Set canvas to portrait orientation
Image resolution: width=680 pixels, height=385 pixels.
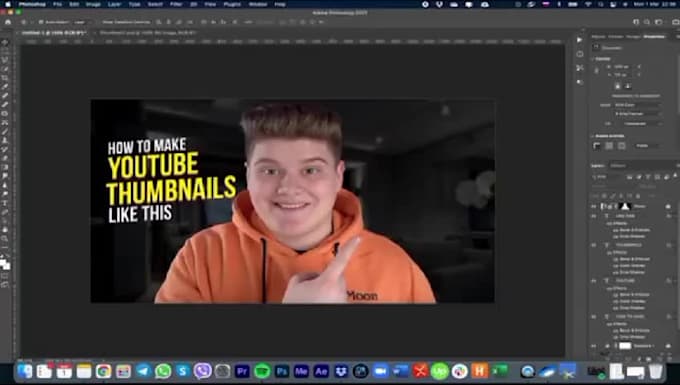[x=618, y=86]
